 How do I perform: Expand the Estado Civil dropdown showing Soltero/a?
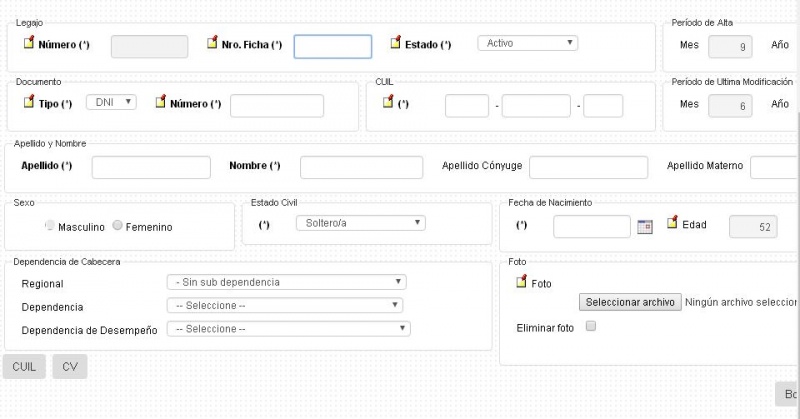tap(360, 223)
